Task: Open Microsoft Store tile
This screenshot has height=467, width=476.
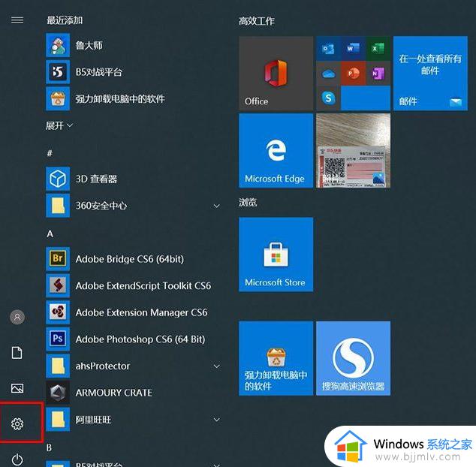Action: click(x=276, y=255)
